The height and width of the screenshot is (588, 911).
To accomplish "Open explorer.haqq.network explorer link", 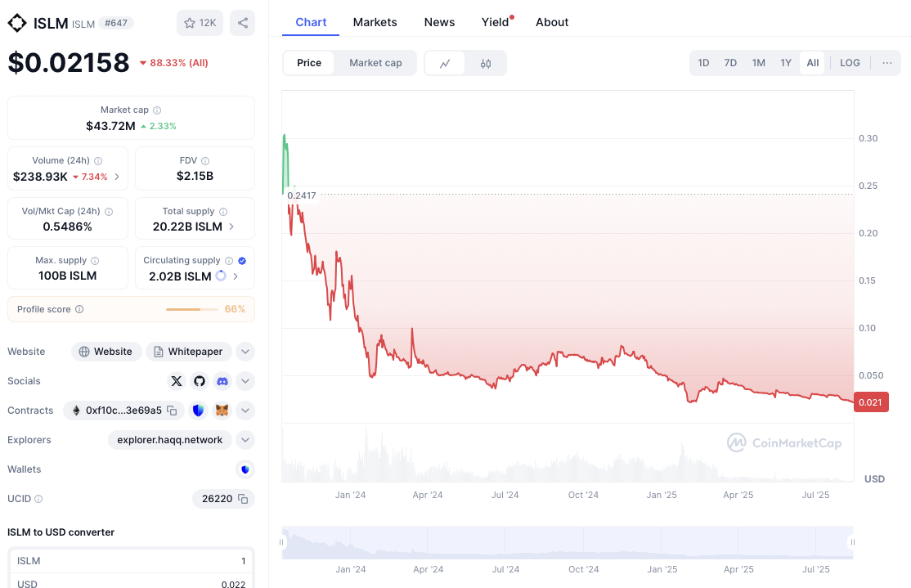I will (x=169, y=440).
